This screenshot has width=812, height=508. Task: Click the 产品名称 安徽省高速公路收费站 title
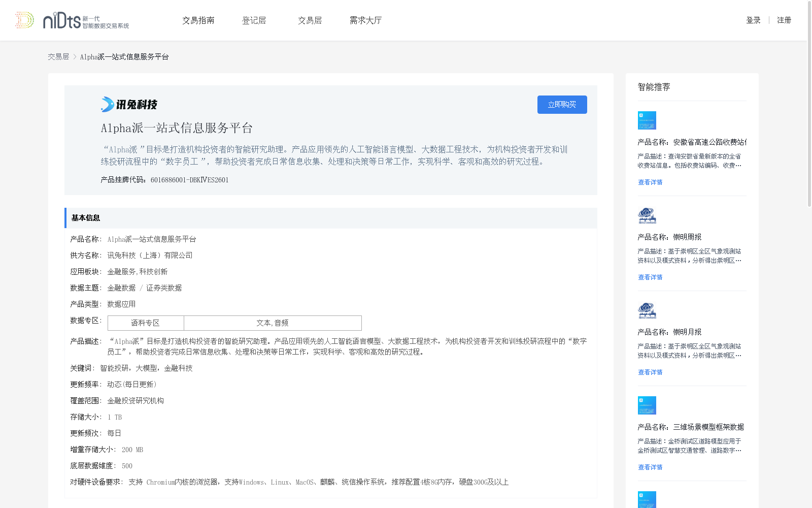pos(692,142)
